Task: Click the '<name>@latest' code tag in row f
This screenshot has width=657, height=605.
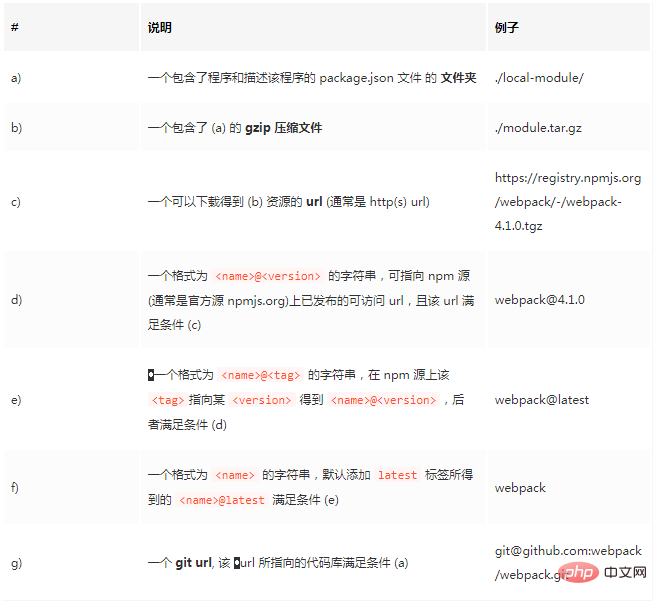Action: (x=222, y=500)
